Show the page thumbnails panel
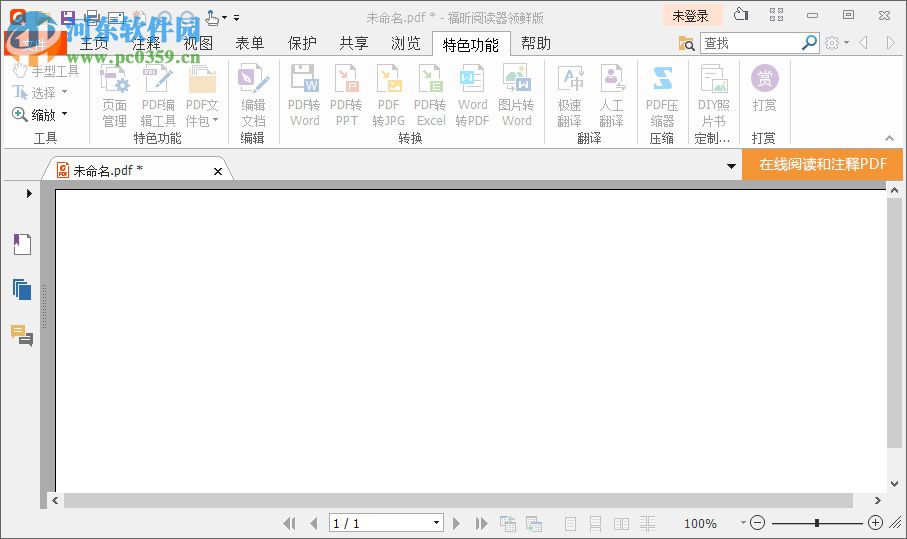This screenshot has width=907, height=539. (22, 289)
